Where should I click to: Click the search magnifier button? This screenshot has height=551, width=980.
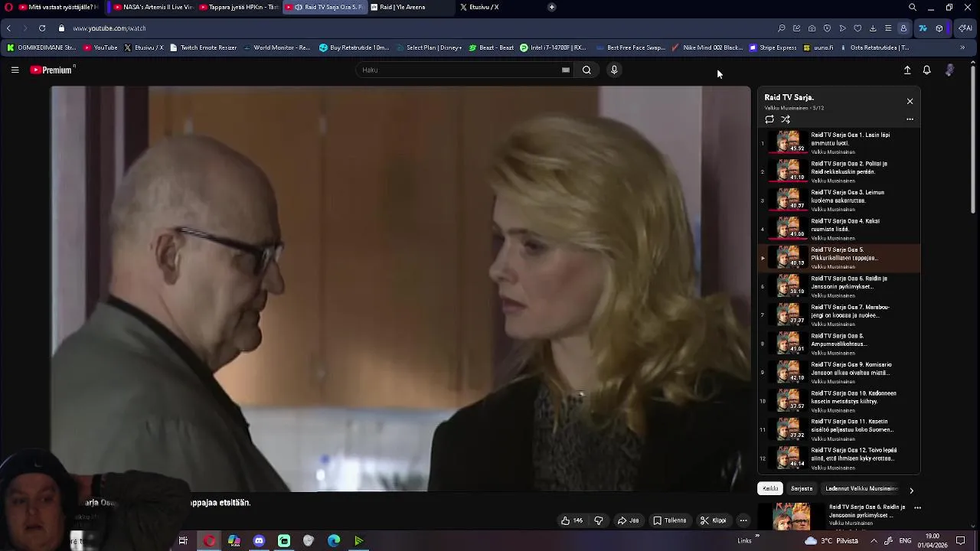coord(586,70)
